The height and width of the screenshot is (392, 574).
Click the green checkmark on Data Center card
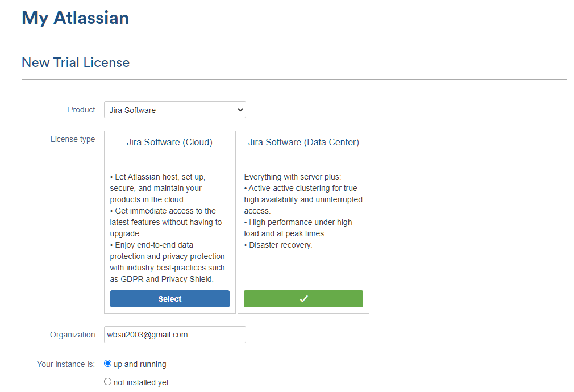pos(303,299)
